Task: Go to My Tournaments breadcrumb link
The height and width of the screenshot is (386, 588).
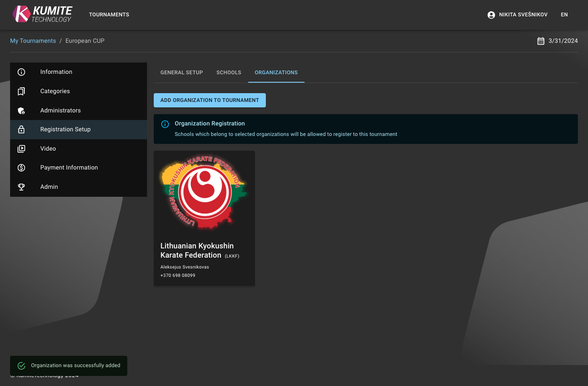Action: [33, 41]
